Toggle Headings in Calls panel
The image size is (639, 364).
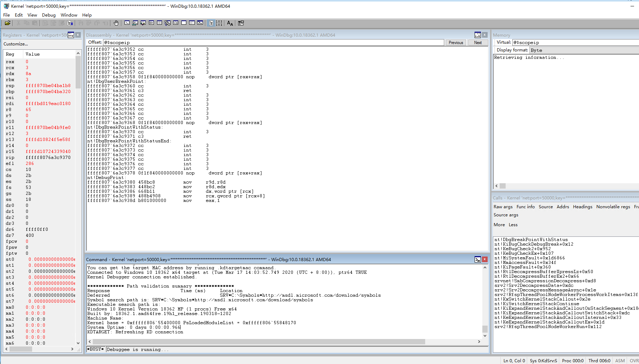[583, 207]
